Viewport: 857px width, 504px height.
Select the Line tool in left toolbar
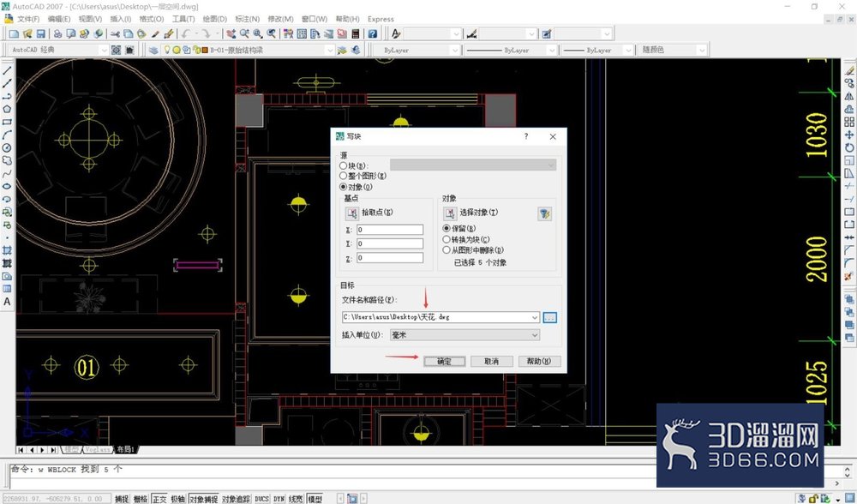(7, 70)
